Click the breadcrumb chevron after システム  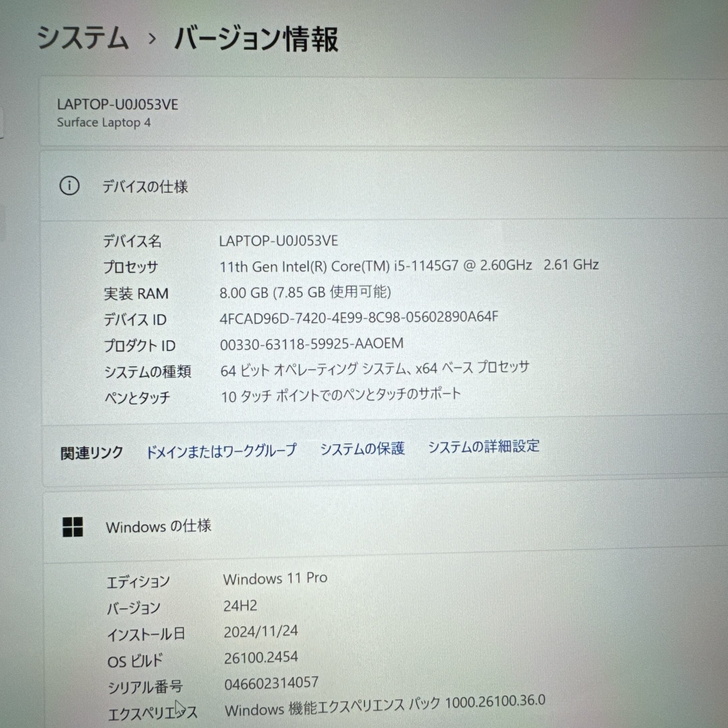152,38
